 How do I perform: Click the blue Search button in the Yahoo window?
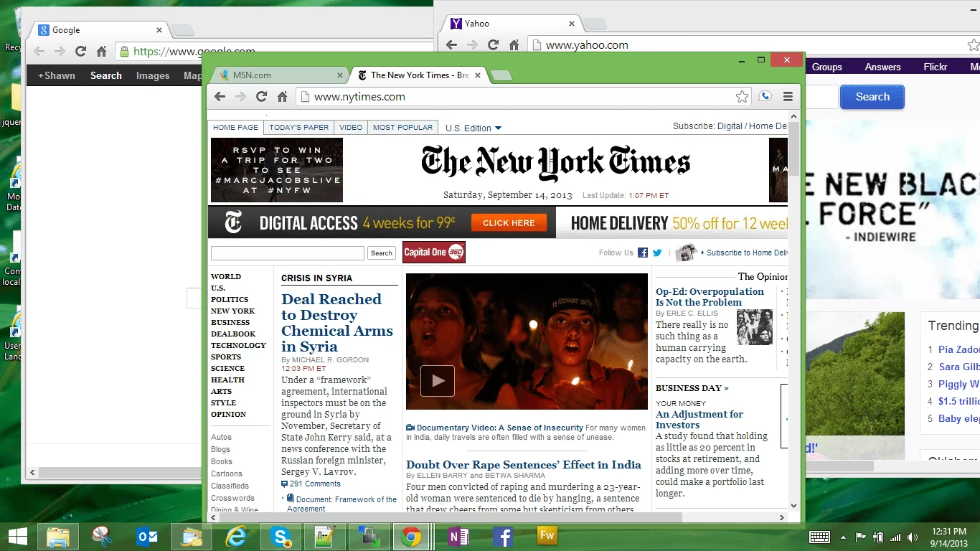coord(872,97)
